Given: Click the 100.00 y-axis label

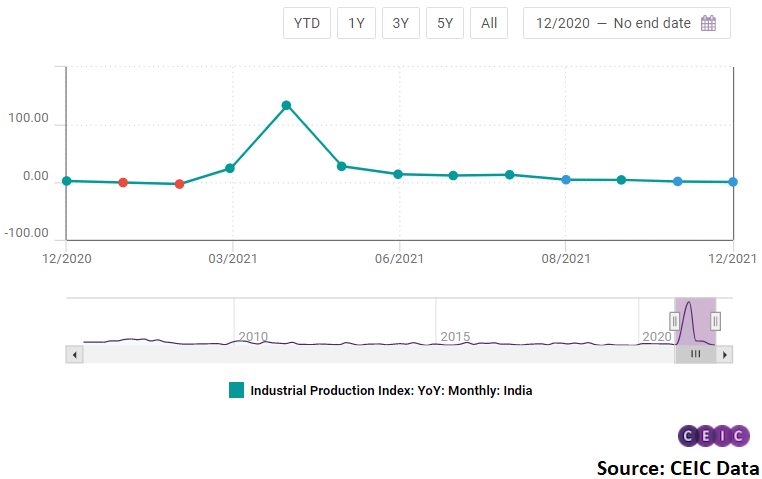Looking at the screenshot, I should coord(28,118).
